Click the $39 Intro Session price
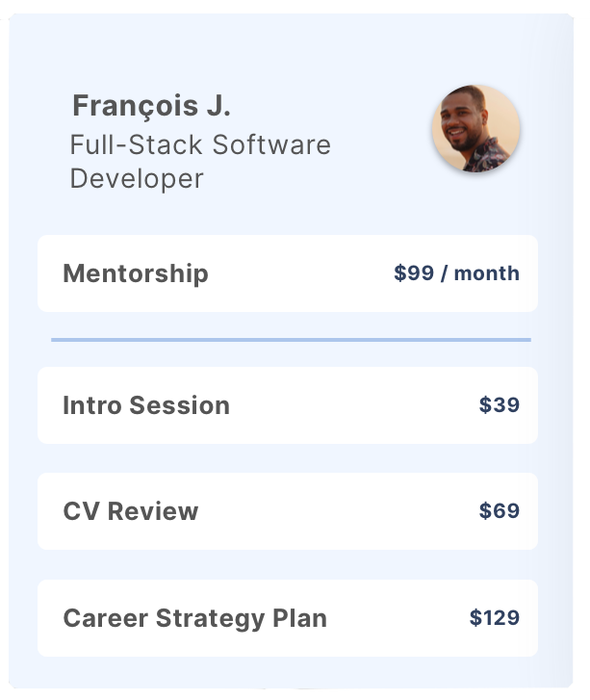The height and width of the screenshot is (700, 590). 500,405
